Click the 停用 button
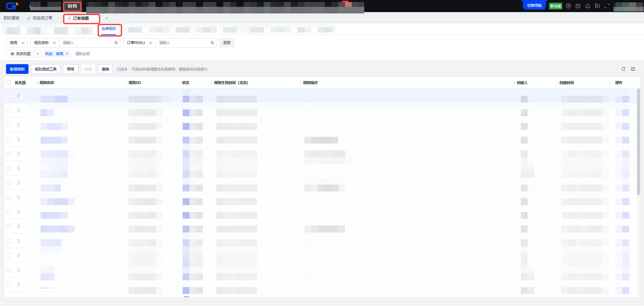 (x=70, y=69)
